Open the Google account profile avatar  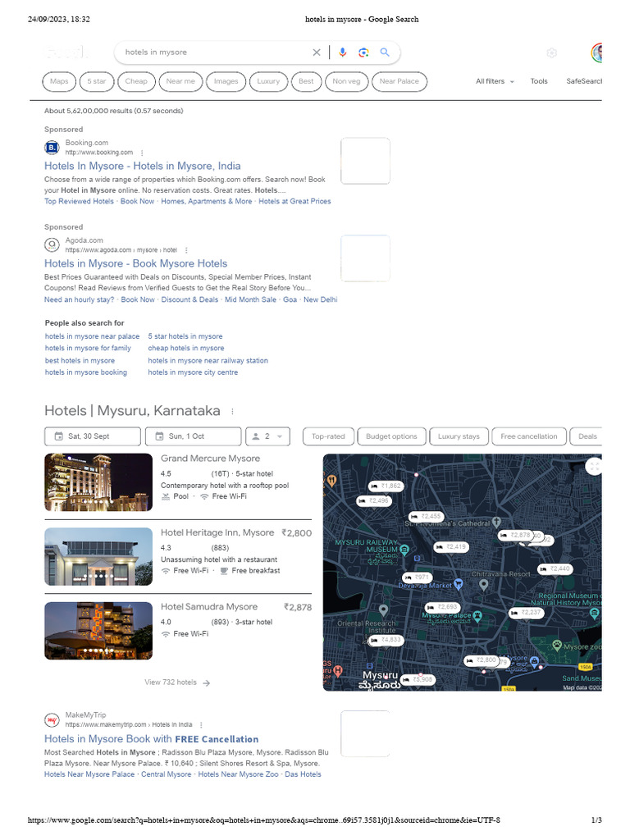pyautogui.click(x=597, y=52)
